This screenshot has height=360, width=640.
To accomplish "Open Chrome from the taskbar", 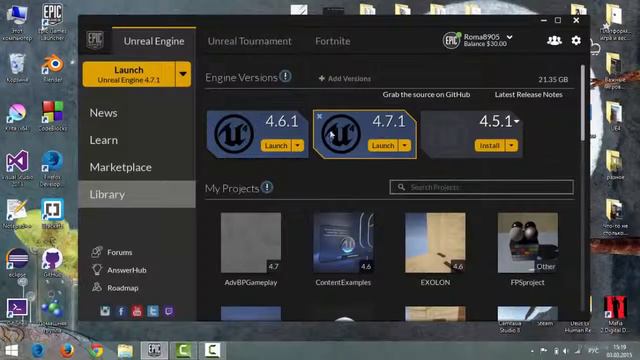I will pyautogui.click(x=96, y=351).
